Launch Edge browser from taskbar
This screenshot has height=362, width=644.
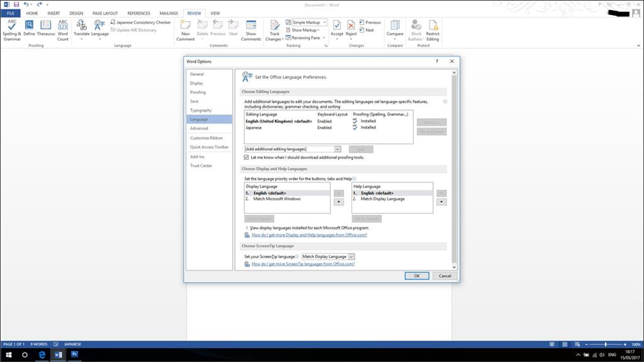tap(42, 354)
